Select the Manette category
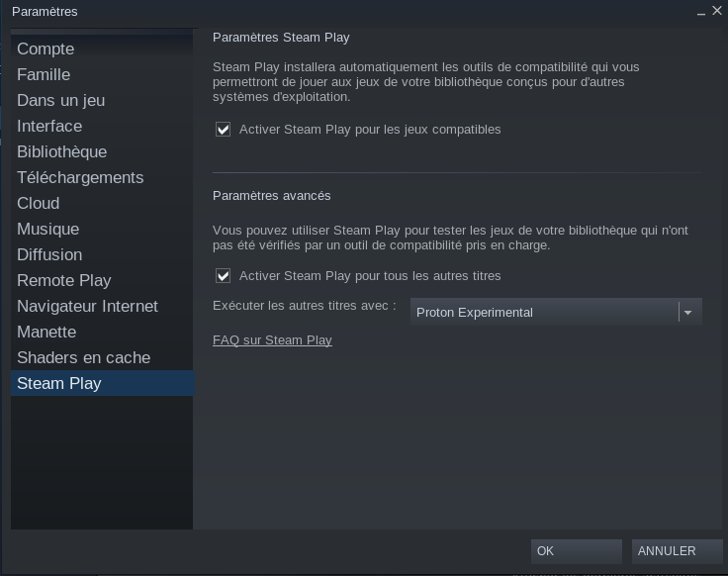The width and height of the screenshot is (728, 576). click(x=46, y=332)
